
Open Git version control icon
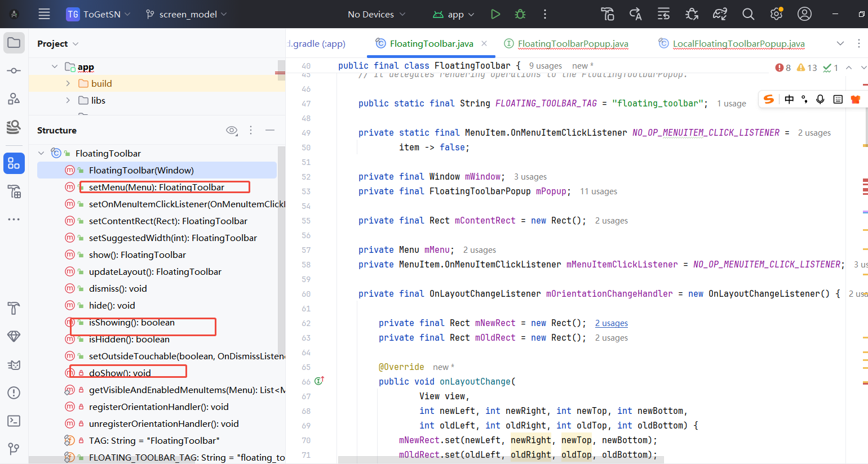click(14, 449)
